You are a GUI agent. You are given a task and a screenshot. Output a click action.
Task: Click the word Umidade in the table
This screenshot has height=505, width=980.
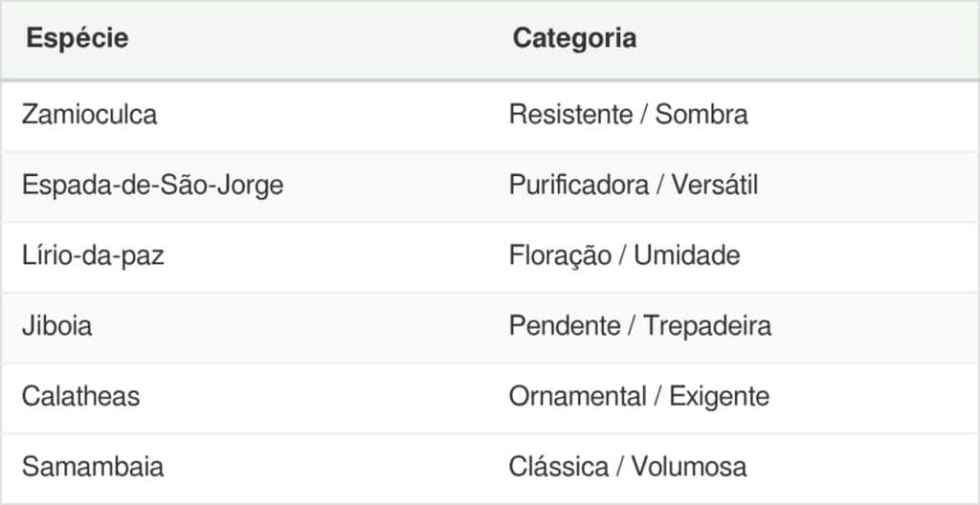pyautogui.click(x=686, y=255)
